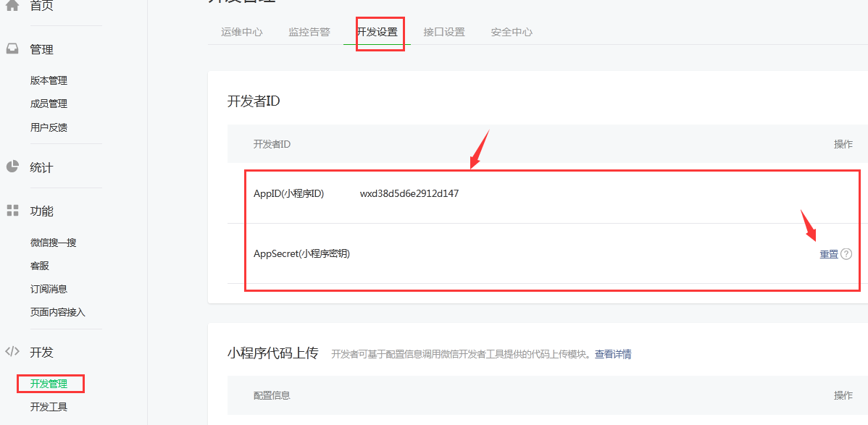This screenshot has height=425, width=868.
Task: Select 开发管理 in the sidebar
Action: (x=49, y=383)
